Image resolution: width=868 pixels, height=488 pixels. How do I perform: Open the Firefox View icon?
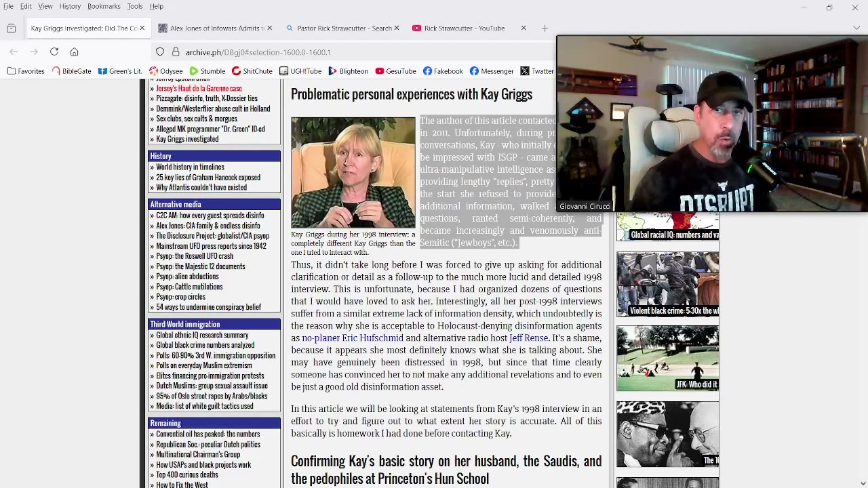(11, 28)
